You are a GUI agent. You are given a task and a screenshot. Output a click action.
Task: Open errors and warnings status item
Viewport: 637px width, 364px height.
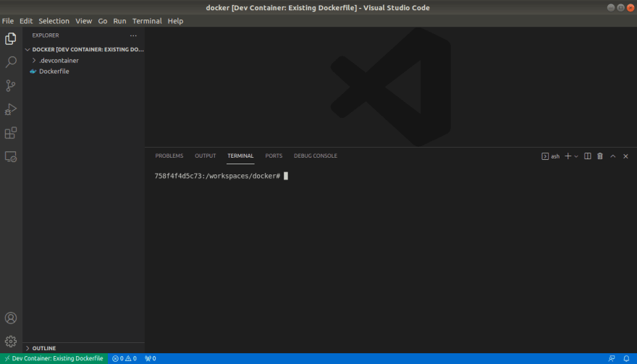pyautogui.click(x=125, y=358)
